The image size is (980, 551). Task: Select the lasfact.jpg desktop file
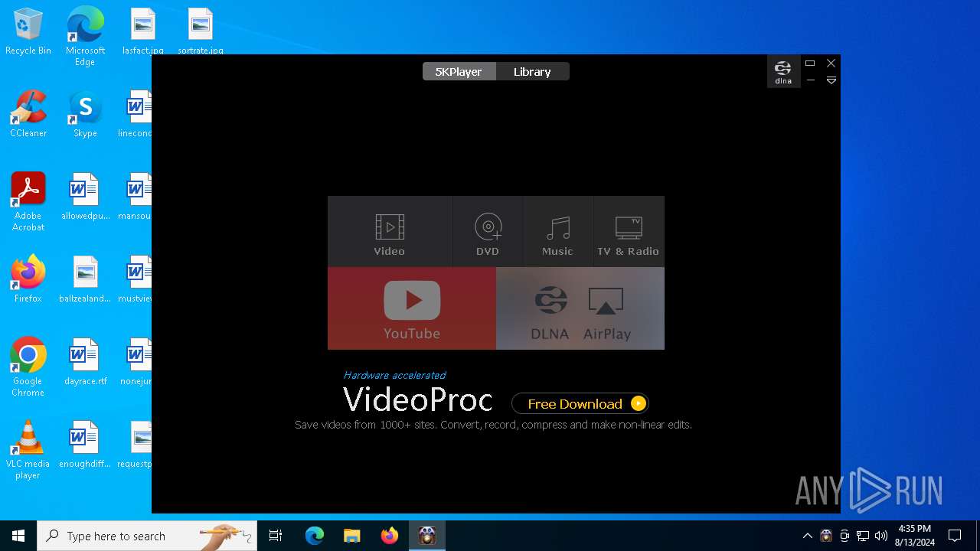click(x=143, y=32)
